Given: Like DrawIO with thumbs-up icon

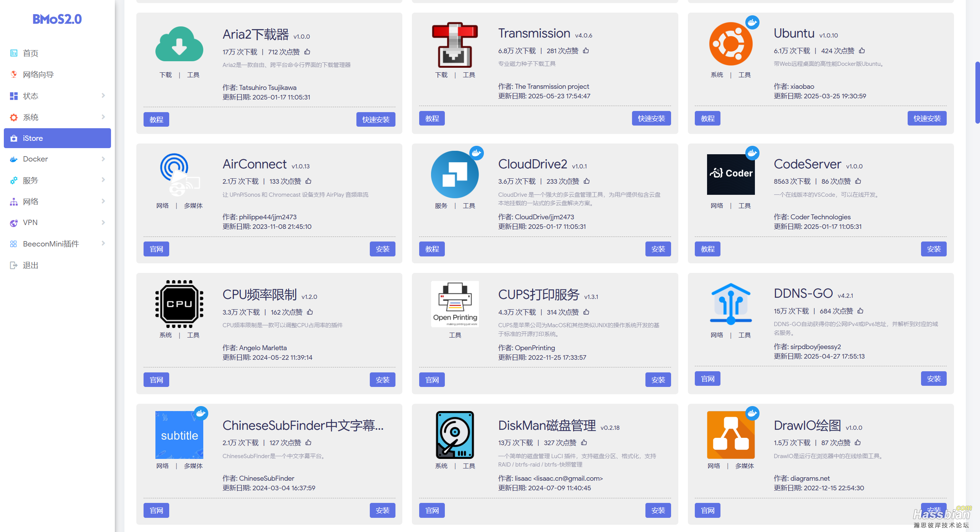Looking at the screenshot, I should tap(857, 442).
